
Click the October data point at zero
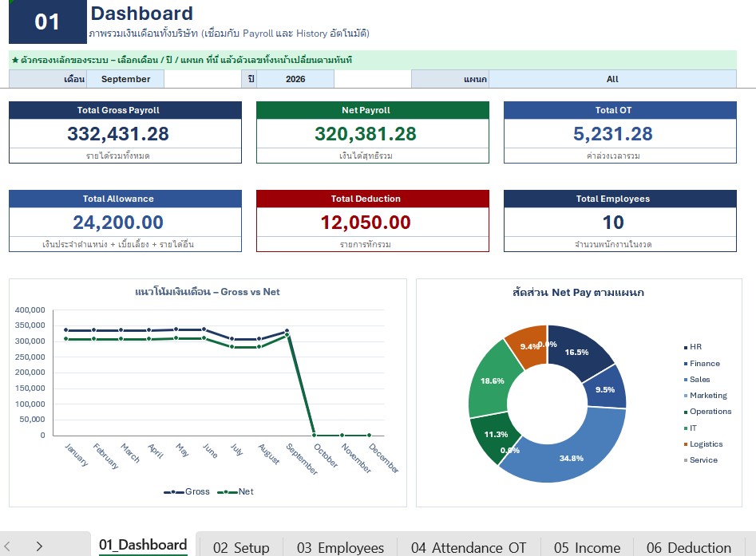pos(315,435)
